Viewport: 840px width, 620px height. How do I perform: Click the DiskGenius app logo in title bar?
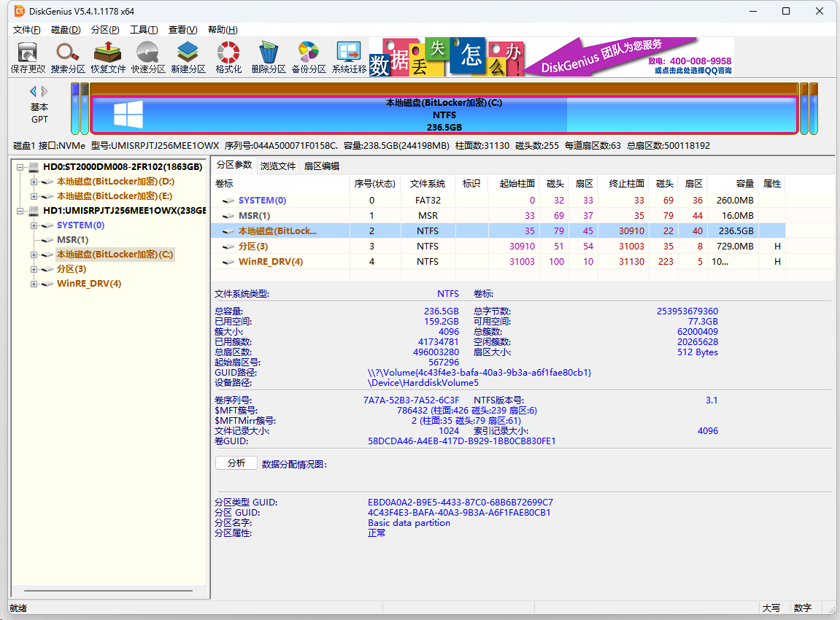(20, 11)
